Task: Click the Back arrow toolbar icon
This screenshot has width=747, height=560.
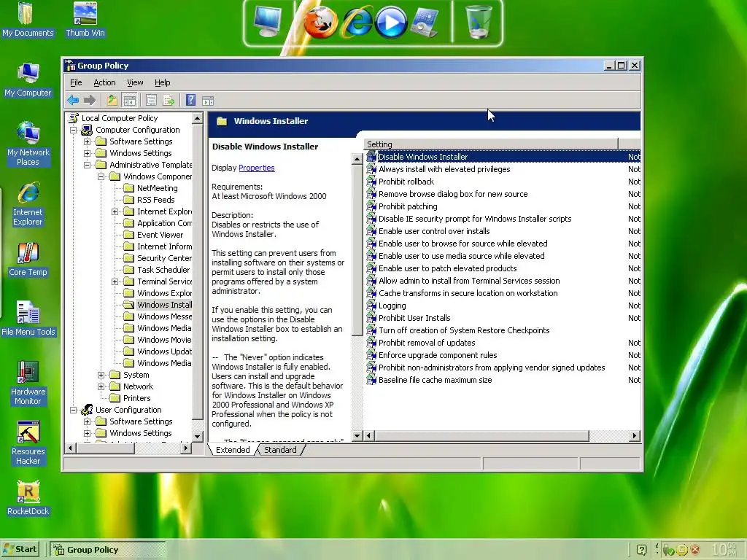Action: point(73,100)
